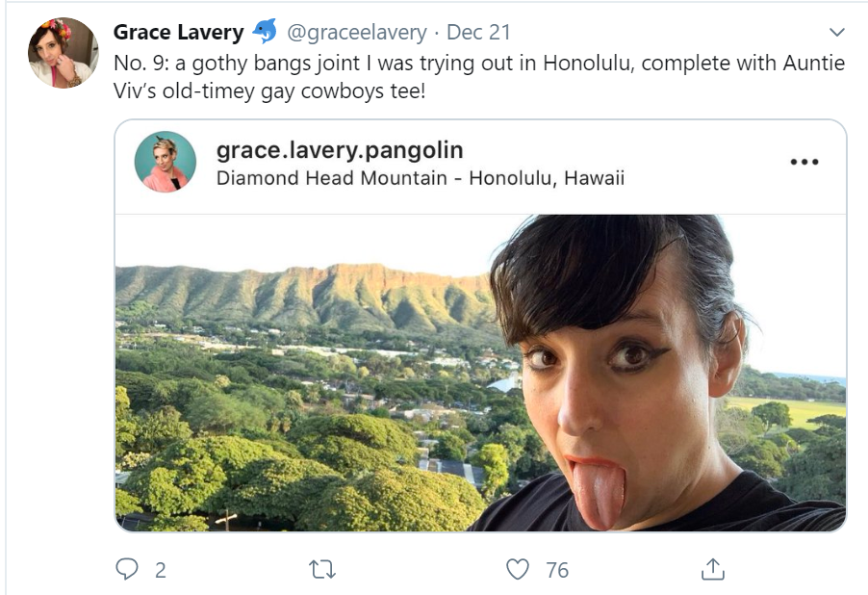Retweet this tweet using the arrows icon
Image resolution: width=868 pixels, height=595 pixels.
323,569
